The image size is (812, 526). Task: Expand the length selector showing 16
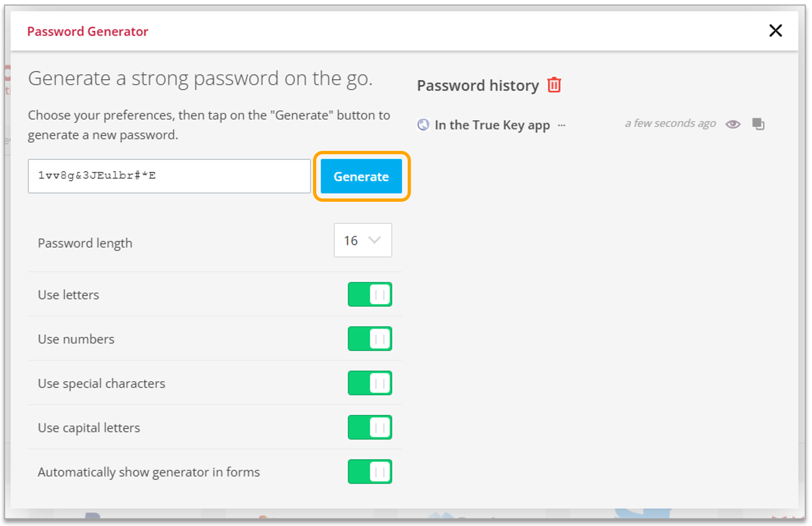(363, 241)
